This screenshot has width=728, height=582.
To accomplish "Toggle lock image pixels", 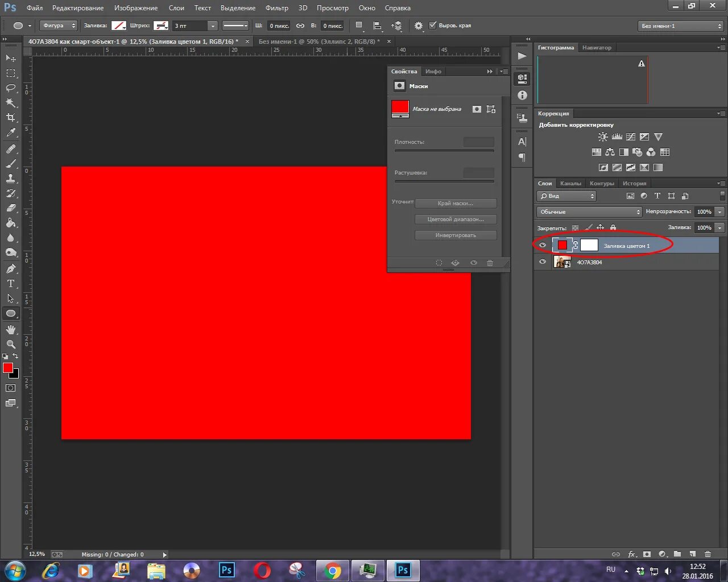I will (588, 227).
